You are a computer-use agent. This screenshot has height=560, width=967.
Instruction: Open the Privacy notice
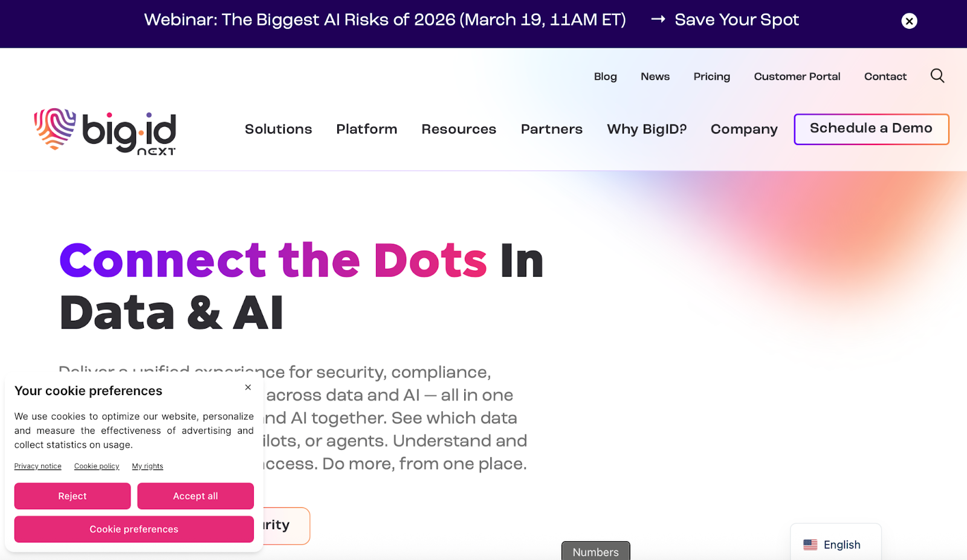pyautogui.click(x=37, y=466)
